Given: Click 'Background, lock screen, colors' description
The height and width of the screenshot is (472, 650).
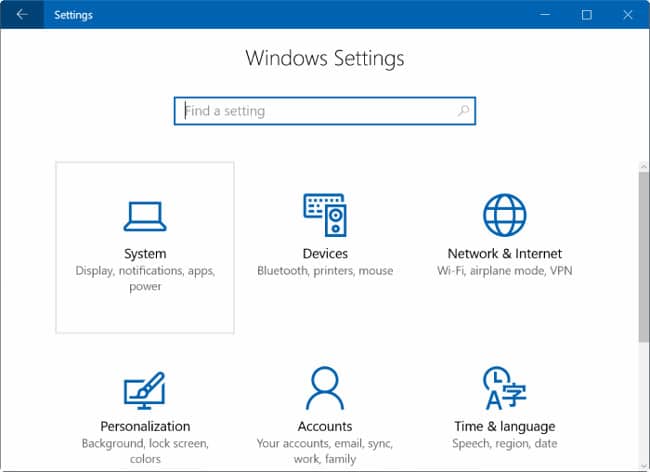Looking at the screenshot, I should [x=145, y=451].
